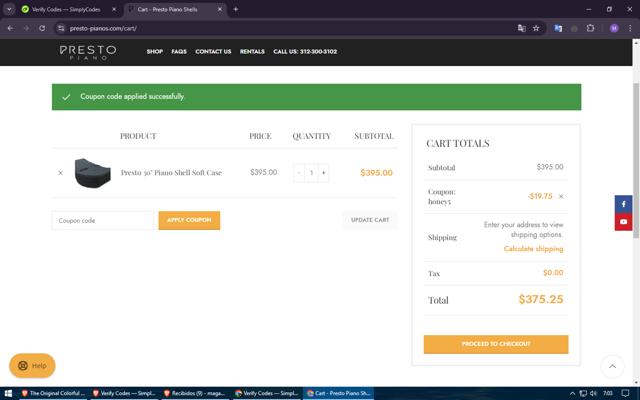Click the address bar URL field
The image size is (640, 400).
pyautogui.click(x=286, y=28)
